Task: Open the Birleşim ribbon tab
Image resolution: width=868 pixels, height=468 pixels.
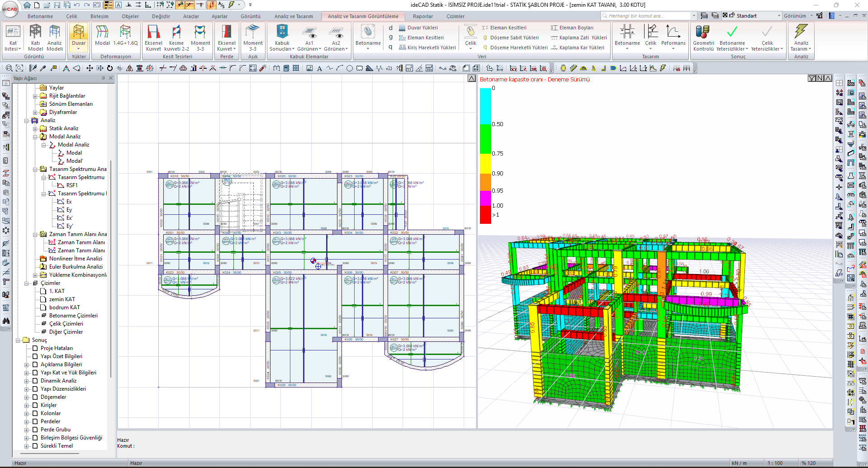Action: pyautogui.click(x=99, y=16)
